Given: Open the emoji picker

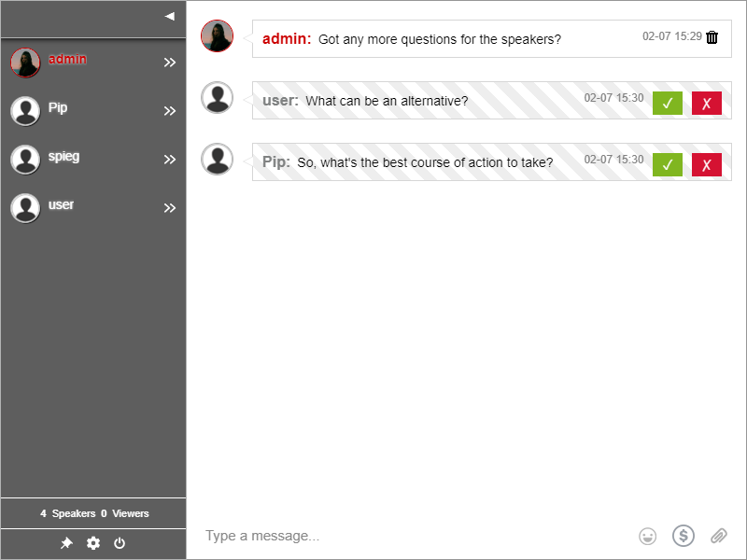Looking at the screenshot, I should coord(647,536).
